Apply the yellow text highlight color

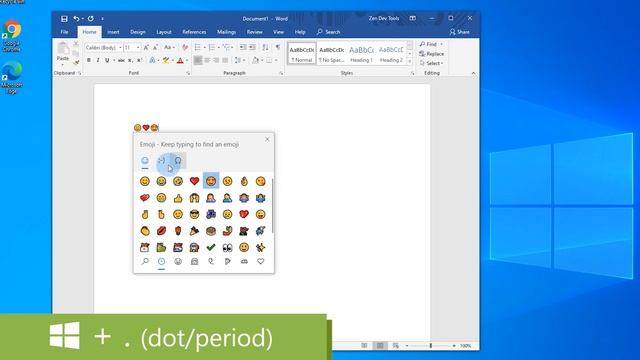coord(166,60)
